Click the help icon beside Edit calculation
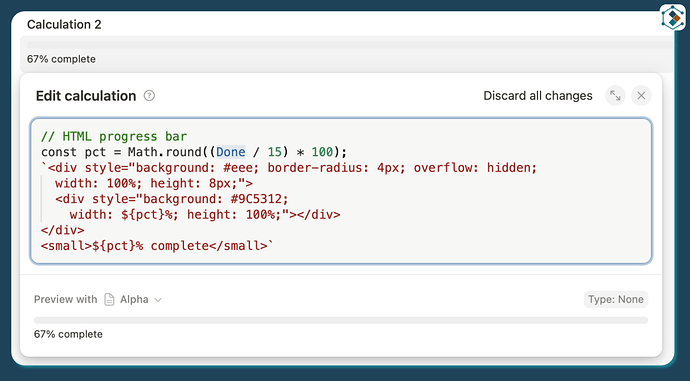Screen dimensions: 690x381 click(x=149, y=95)
